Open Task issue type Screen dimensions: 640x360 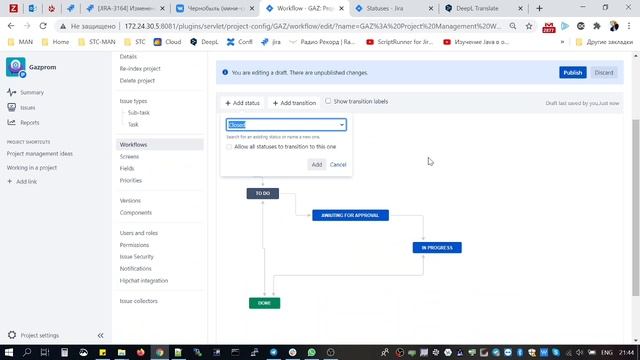pyautogui.click(x=133, y=124)
